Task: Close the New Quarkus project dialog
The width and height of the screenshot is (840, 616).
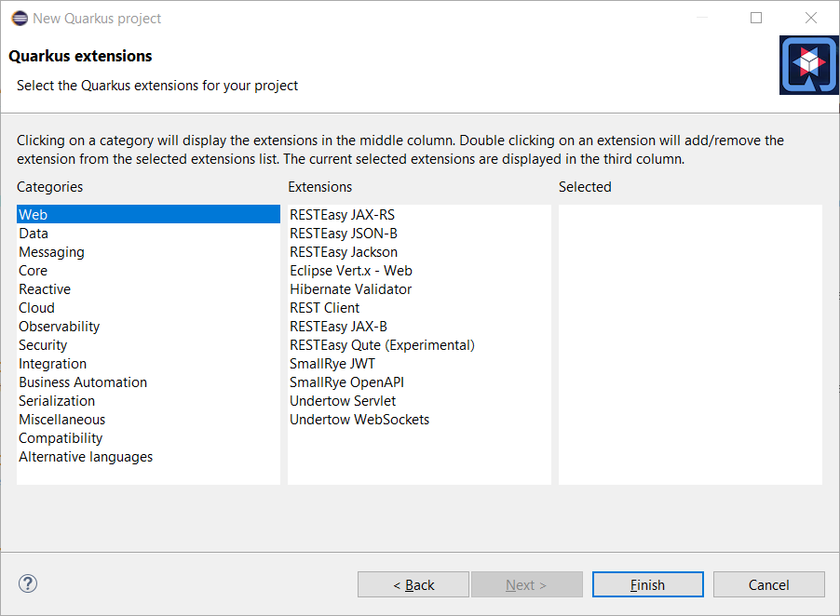Action: (x=811, y=18)
